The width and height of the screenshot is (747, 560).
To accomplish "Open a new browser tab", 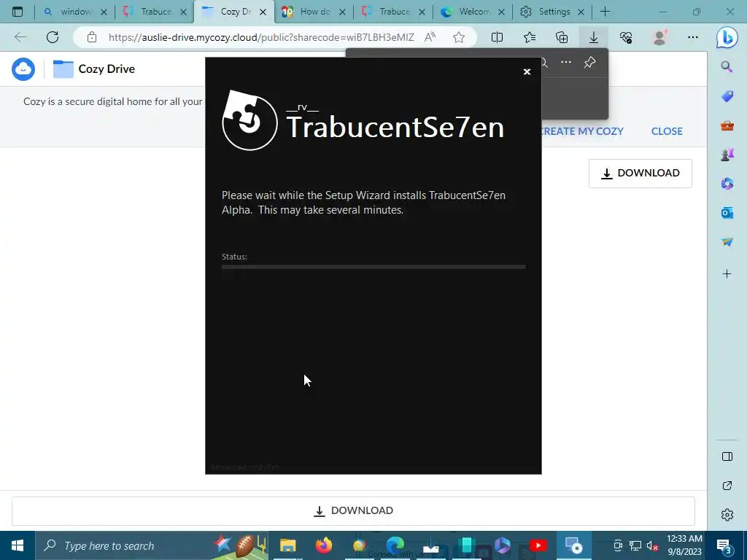I will point(605,12).
